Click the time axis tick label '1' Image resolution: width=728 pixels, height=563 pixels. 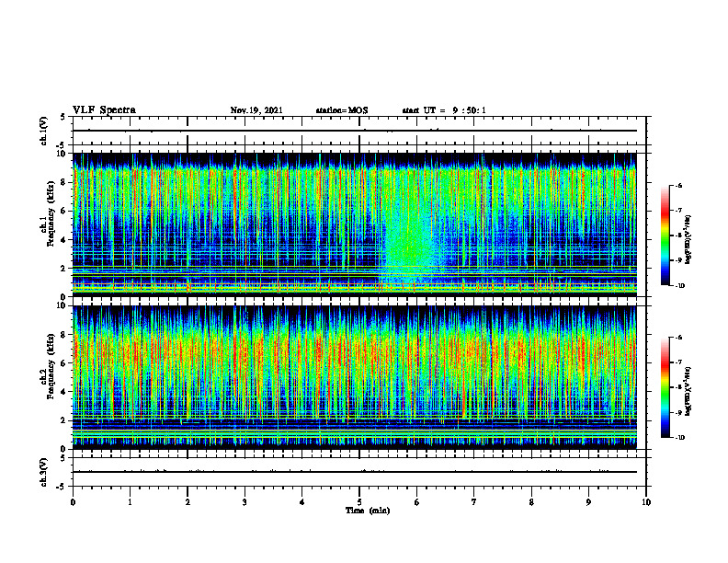pos(130,502)
